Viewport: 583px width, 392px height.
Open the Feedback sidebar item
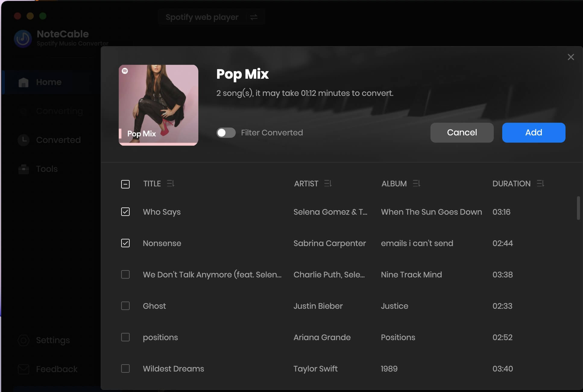click(51, 369)
